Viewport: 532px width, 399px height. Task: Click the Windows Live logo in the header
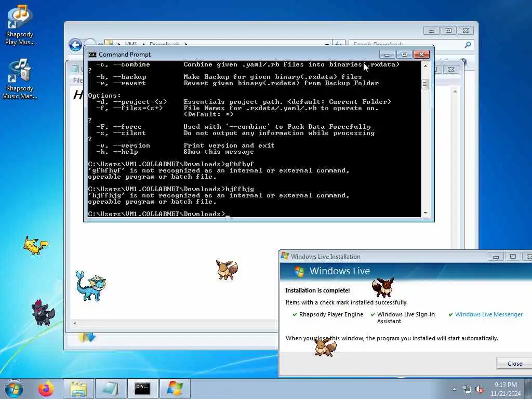click(x=299, y=271)
